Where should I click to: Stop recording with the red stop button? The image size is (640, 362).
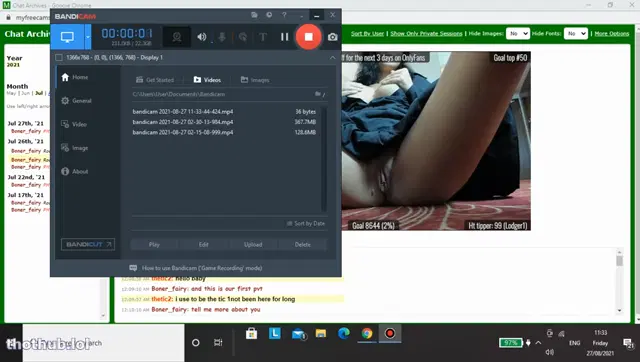coord(309,37)
